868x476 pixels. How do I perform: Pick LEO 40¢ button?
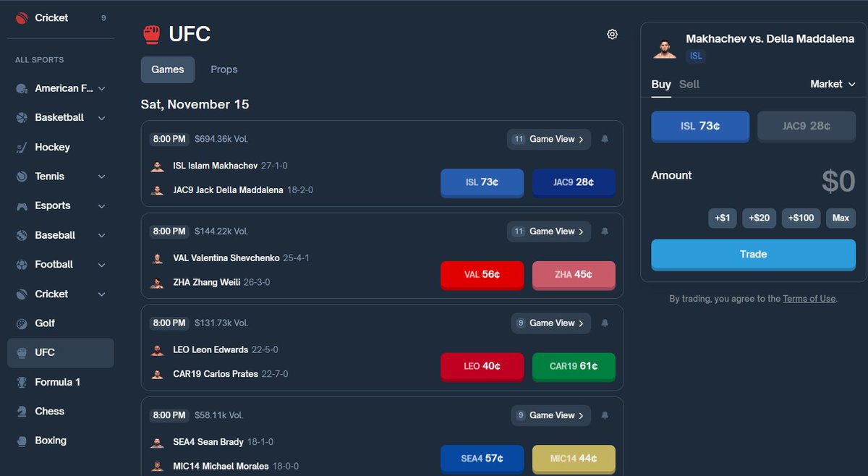click(x=482, y=367)
